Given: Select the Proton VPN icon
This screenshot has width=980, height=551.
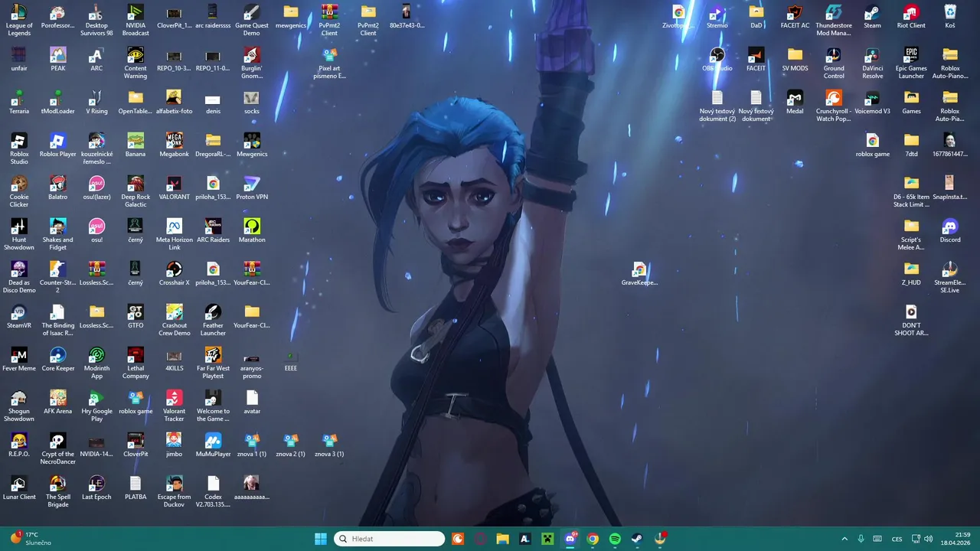Looking at the screenshot, I should [x=252, y=187].
